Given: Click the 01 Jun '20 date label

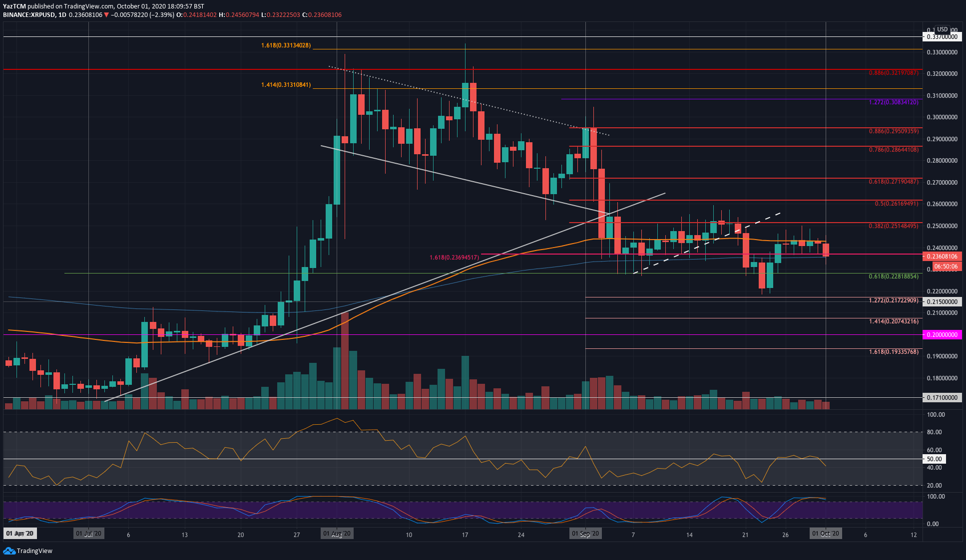Looking at the screenshot, I should (20, 534).
